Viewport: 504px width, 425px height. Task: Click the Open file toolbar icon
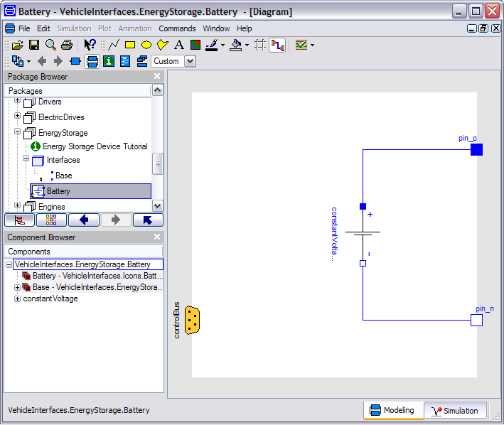click(18, 45)
